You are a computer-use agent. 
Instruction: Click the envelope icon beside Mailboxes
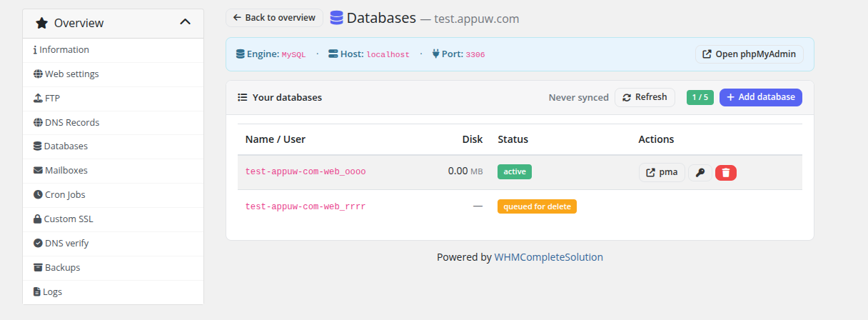click(38, 171)
